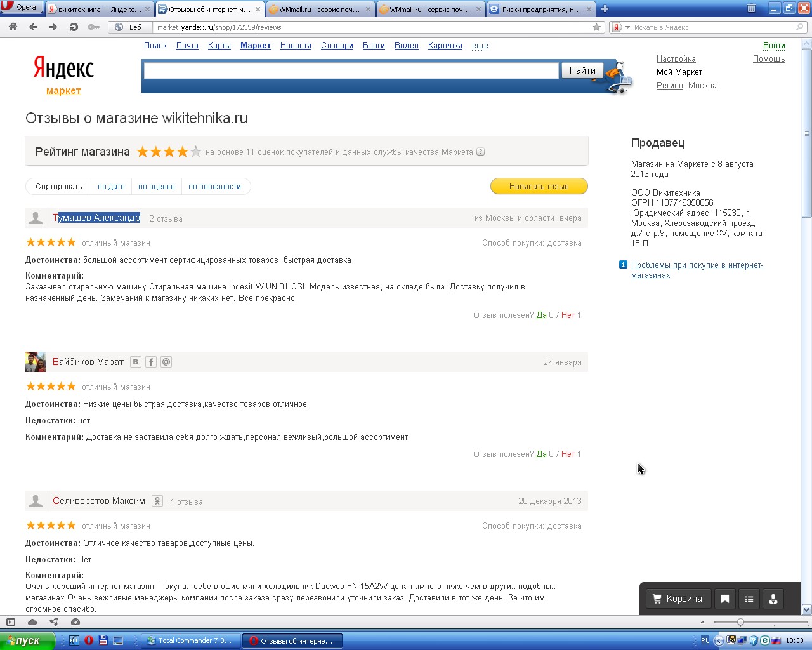Open 'Словари' in the Yandex services bar
The width and height of the screenshot is (812, 650).
click(x=337, y=46)
